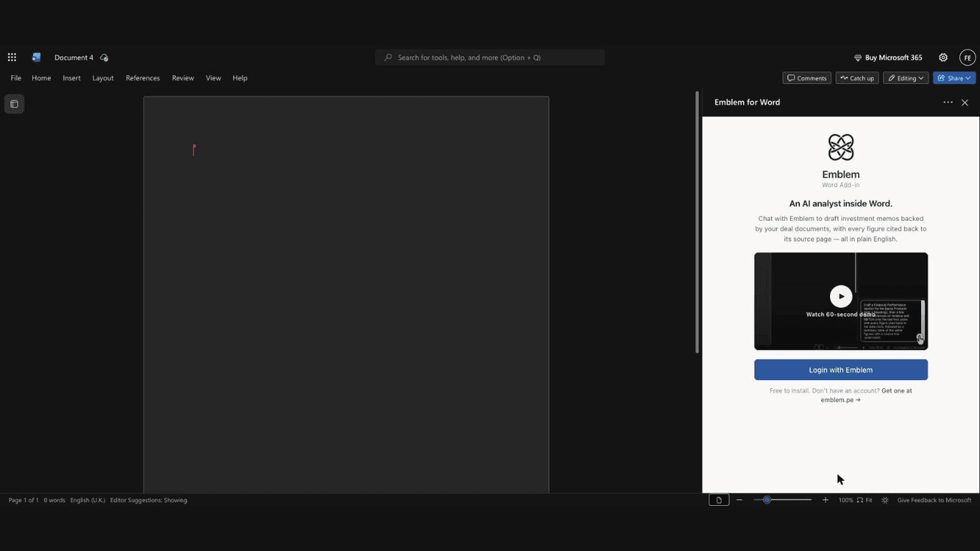Click the Emblem logo in the pane
980x551 pixels.
841,148
